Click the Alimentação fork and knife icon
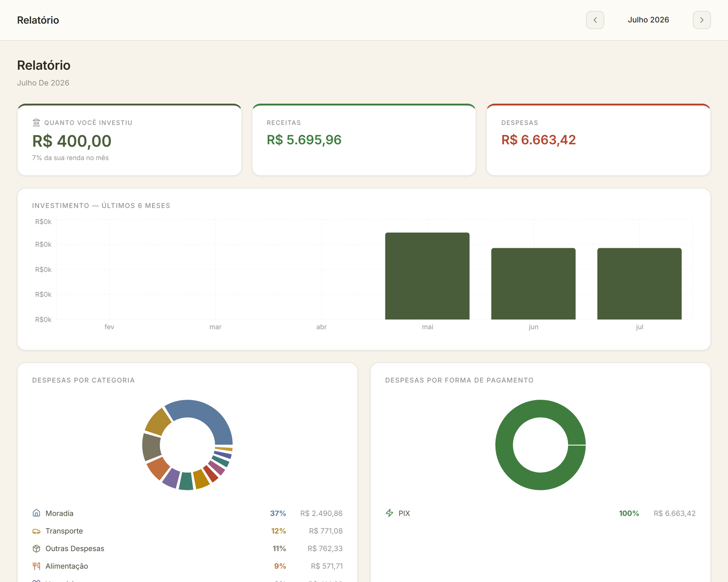 36,566
